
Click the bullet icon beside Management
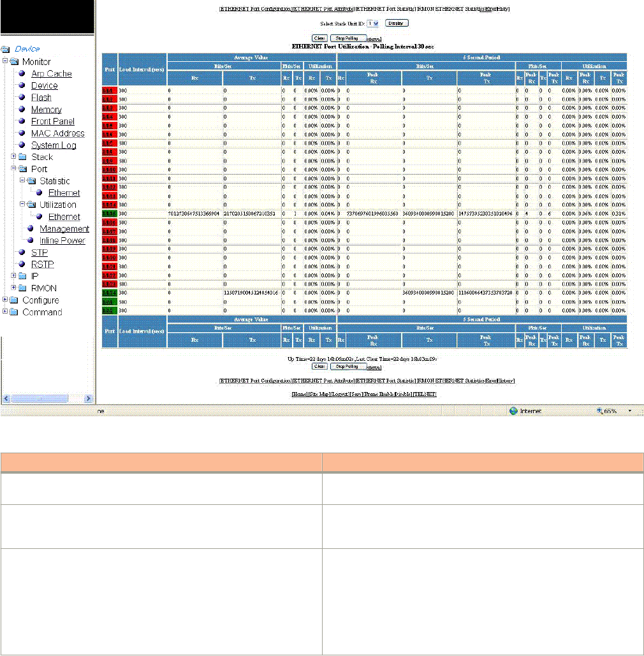coord(31,228)
